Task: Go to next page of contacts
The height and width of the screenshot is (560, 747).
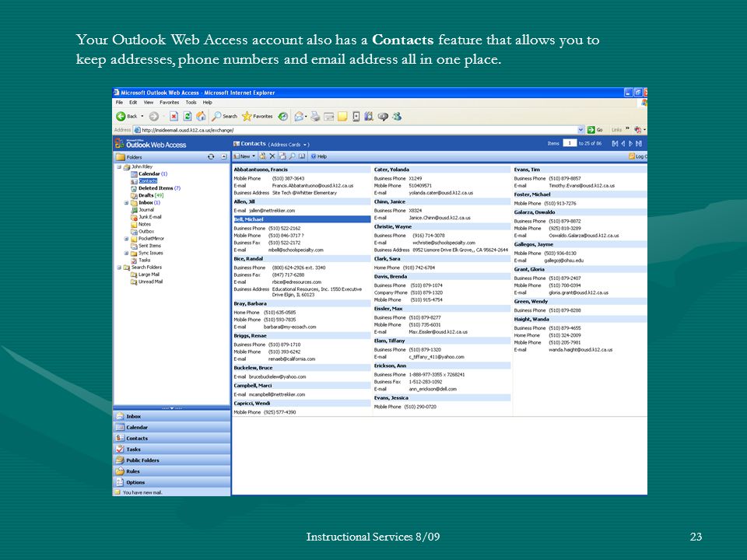Action: tap(631, 143)
